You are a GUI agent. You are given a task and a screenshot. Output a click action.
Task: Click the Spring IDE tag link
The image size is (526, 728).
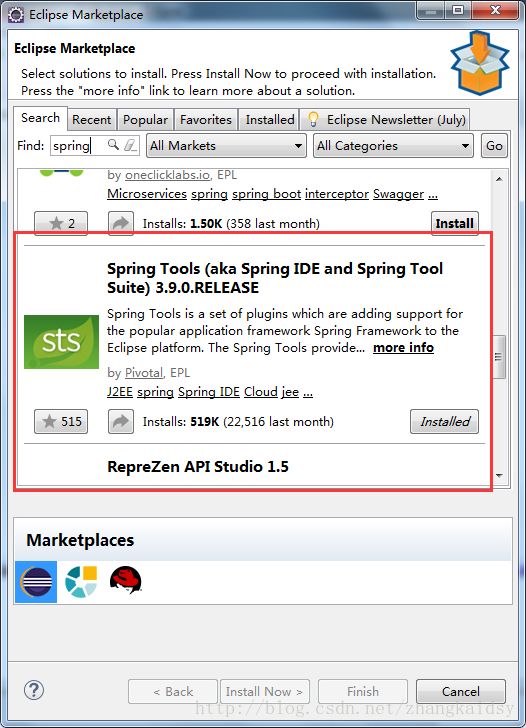[x=208, y=392]
